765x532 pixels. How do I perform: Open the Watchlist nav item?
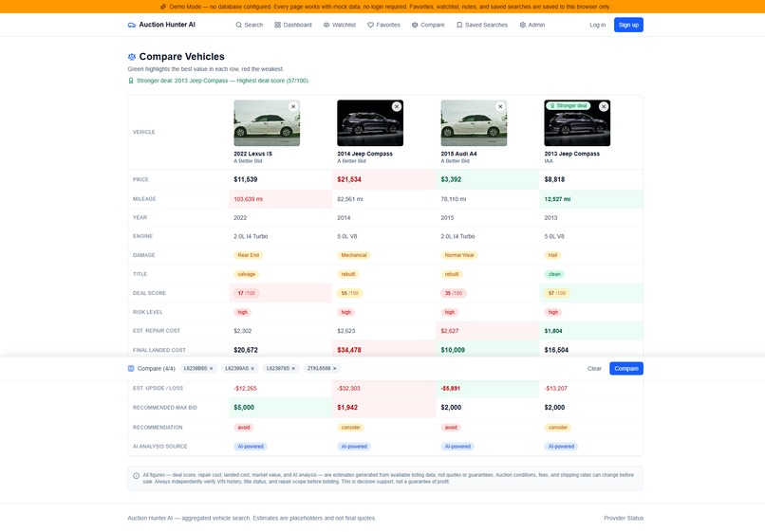(340, 25)
